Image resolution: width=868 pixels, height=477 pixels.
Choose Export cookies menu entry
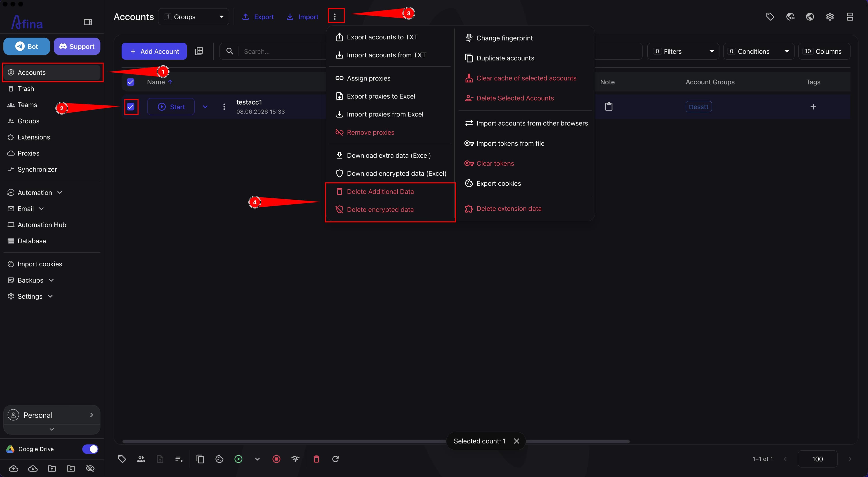tap(525, 183)
